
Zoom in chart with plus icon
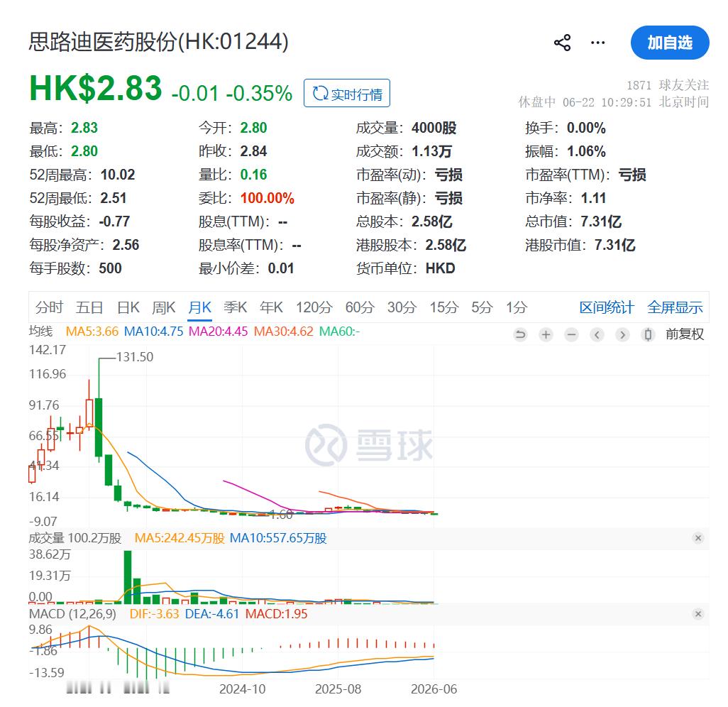pyautogui.click(x=546, y=334)
